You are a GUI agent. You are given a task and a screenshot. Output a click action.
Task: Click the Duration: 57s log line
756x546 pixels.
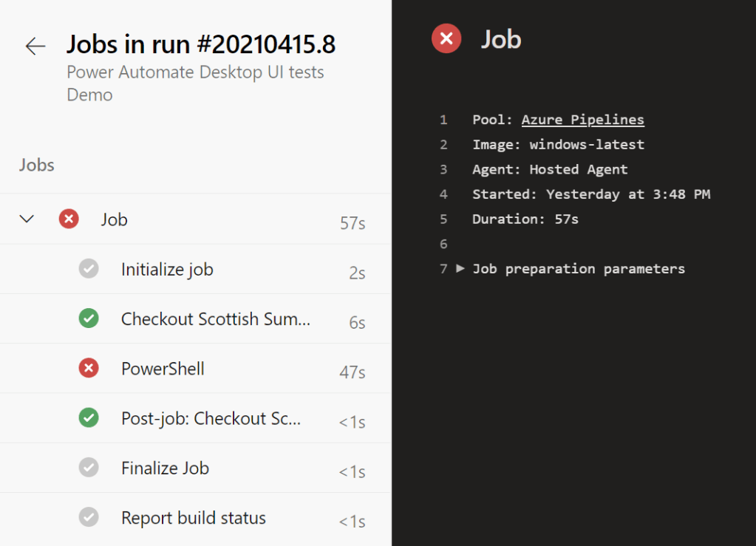click(525, 219)
